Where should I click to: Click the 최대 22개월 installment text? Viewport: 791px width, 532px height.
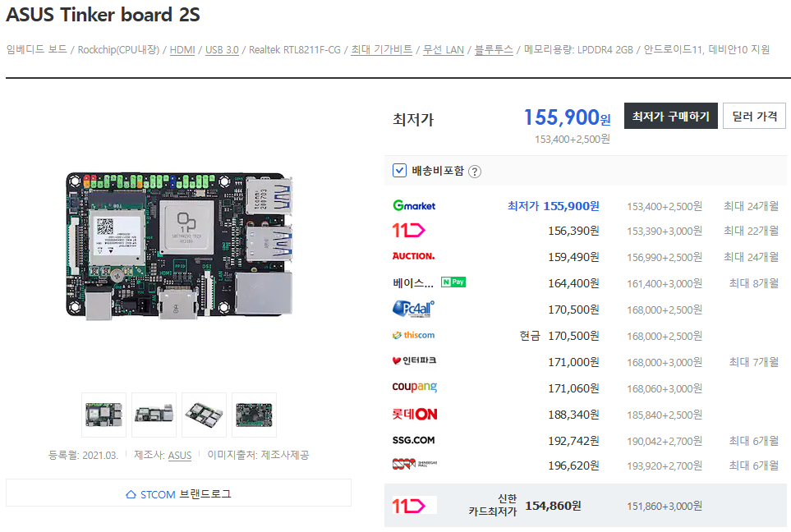point(751,231)
